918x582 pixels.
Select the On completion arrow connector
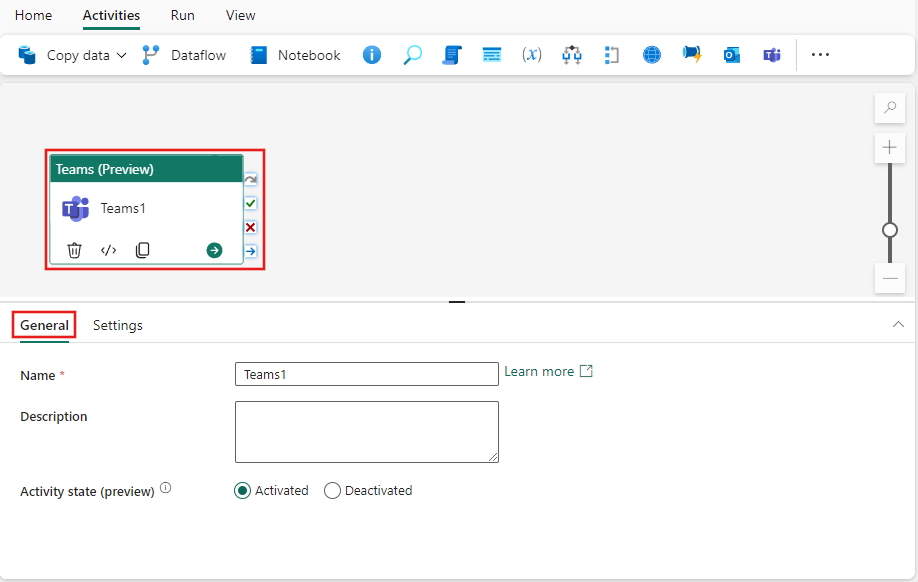pos(251,251)
